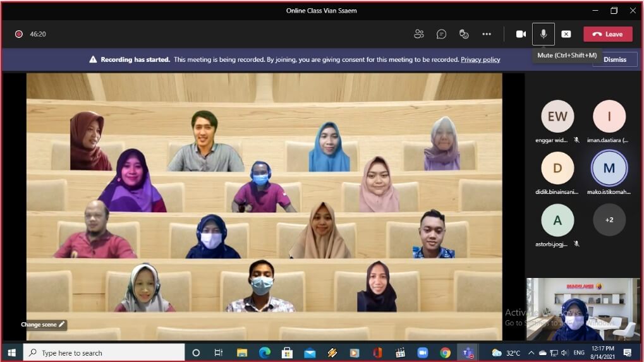Open the More actions ellipsis menu
This screenshot has width=644, height=362.
pyautogui.click(x=487, y=34)
